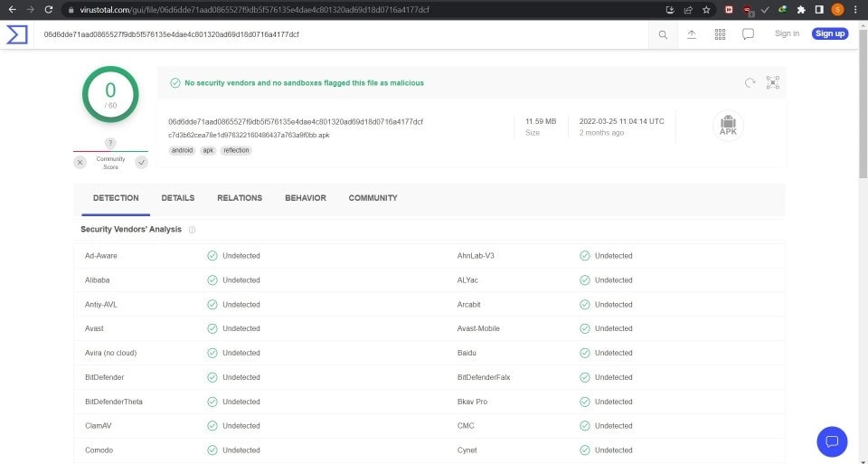
Task: Open the apps grid icon
Action: [x=720, y=34]
